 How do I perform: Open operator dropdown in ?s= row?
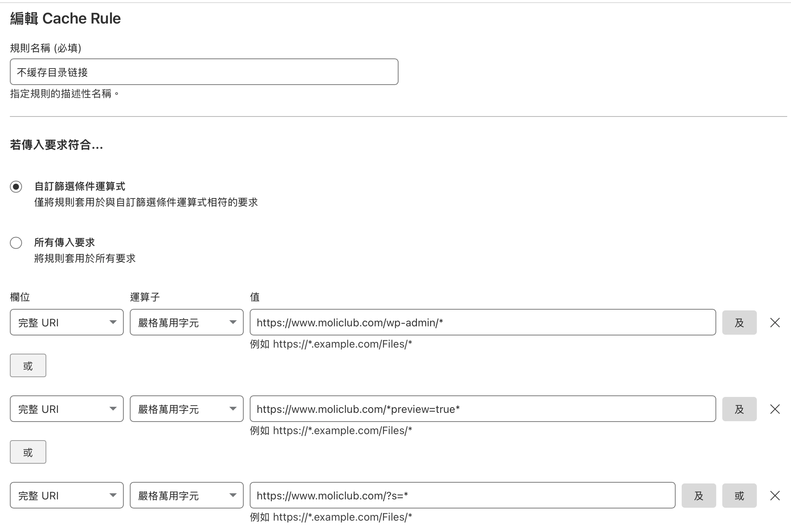pos(187,495)
